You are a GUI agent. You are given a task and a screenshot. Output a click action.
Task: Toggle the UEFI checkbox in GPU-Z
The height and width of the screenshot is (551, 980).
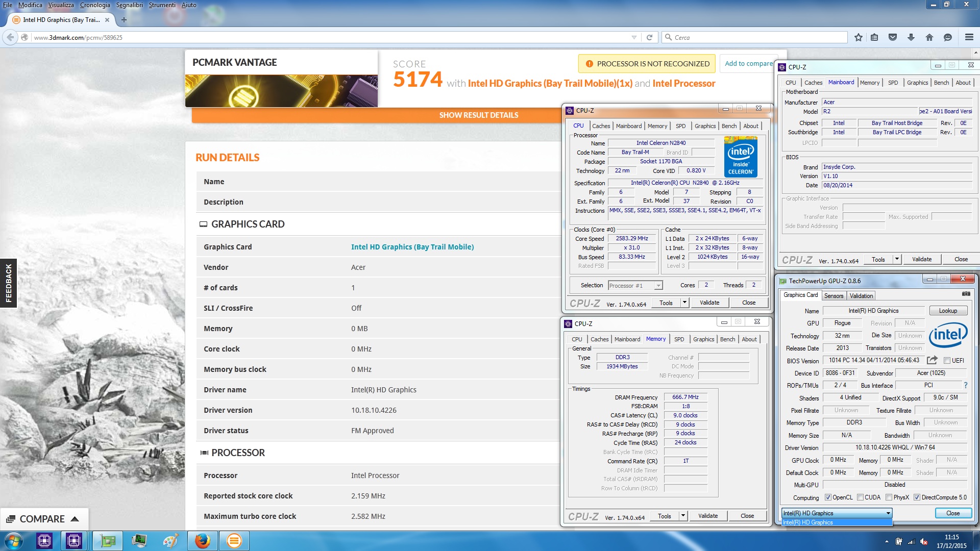coord(947,360)
